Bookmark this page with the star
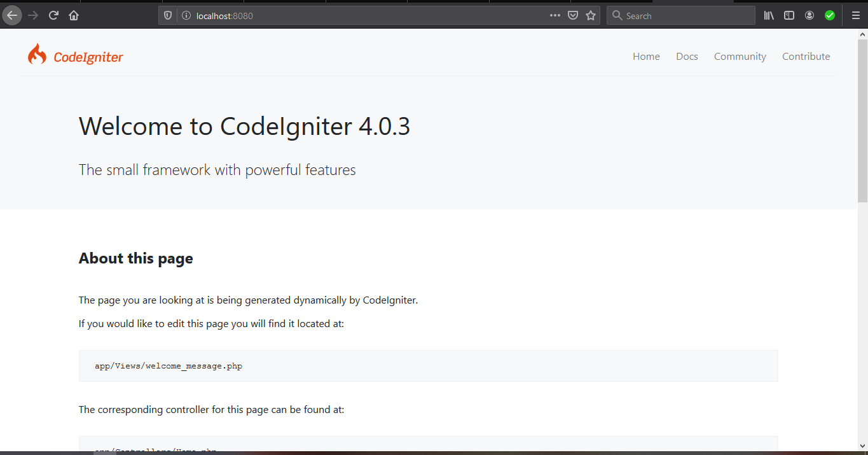 [590, 15]
